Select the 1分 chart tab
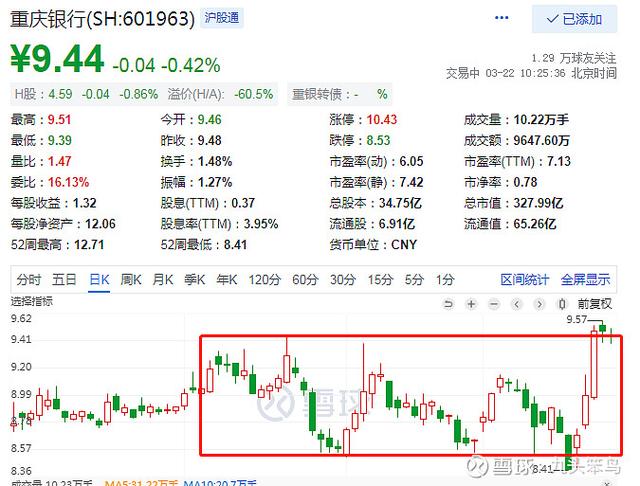The width and height of the screenshot is (640, 486). 445,280
